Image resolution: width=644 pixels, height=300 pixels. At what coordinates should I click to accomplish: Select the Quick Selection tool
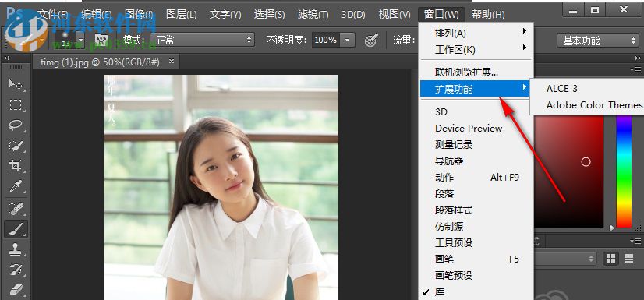pyautogui.click(x=16, y=146)
